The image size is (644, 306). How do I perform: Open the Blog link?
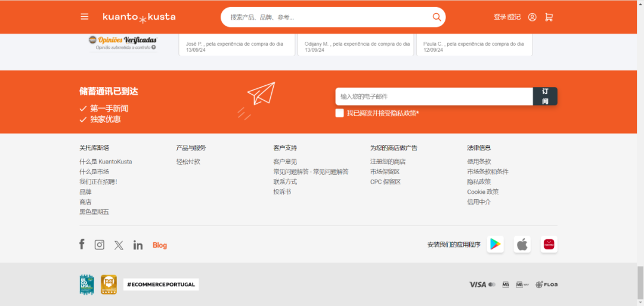tap(160, 245)
